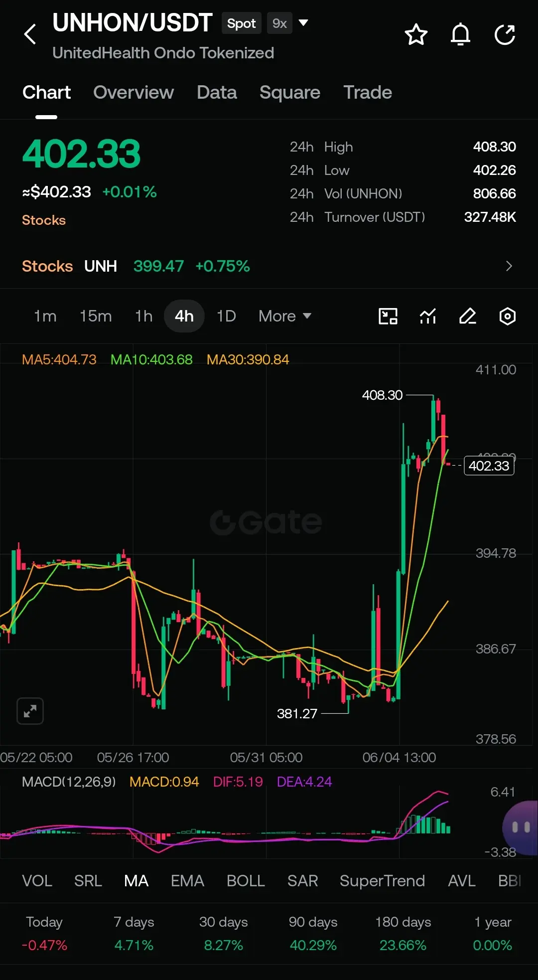
Task: Open price alert bell icon
Action: click(x=460, y=34)
